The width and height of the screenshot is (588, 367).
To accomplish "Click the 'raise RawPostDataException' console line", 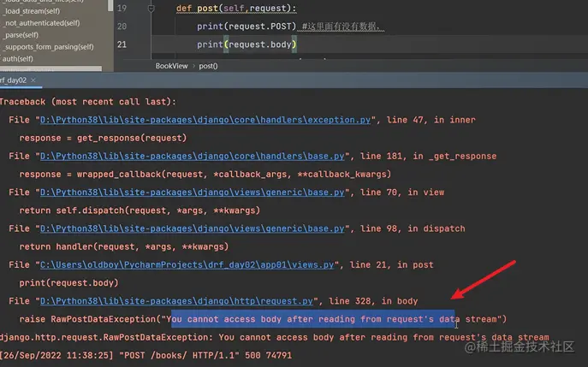I will click(x=263, y=319).
